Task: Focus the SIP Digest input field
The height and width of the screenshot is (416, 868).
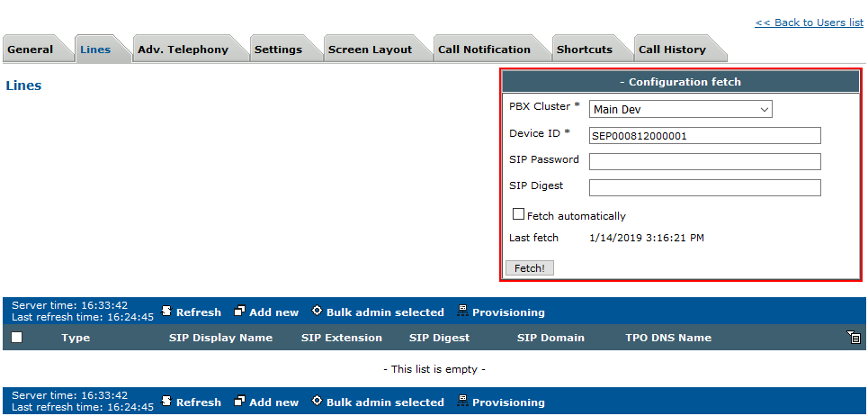Action: 704,188
